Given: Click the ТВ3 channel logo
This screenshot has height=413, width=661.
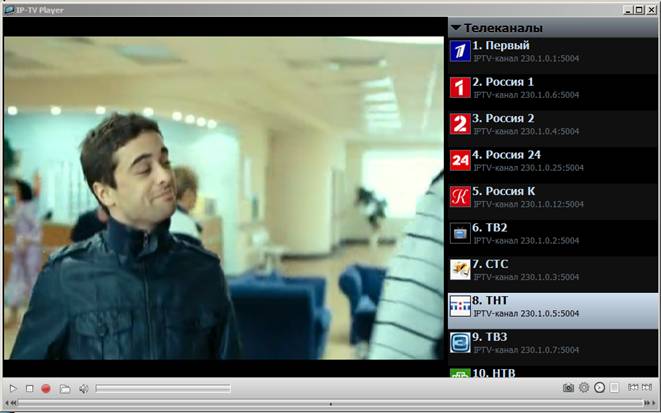Looking at the screenshot, I should (x=460, y=343).
